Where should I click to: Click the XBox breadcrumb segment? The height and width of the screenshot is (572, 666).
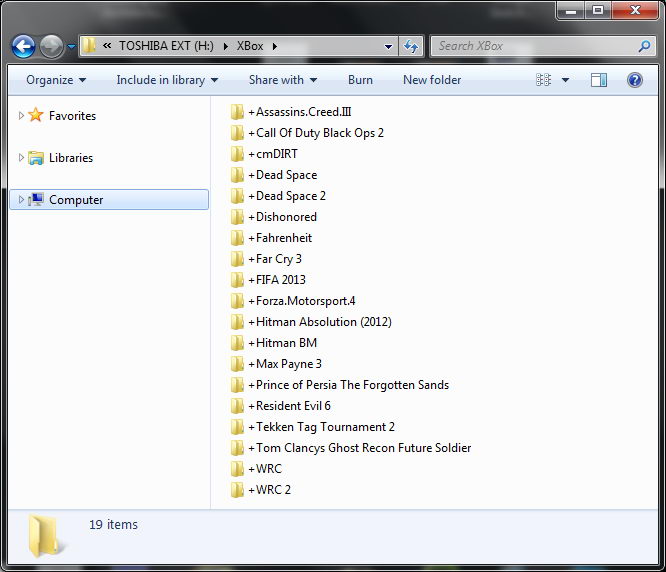click(250, 46)
